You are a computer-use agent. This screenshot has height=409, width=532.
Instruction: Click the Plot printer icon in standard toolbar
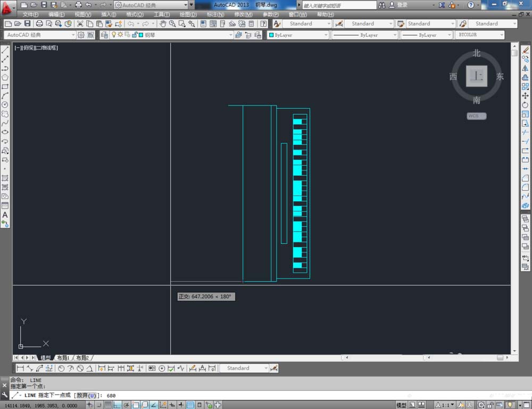[39, 23]
